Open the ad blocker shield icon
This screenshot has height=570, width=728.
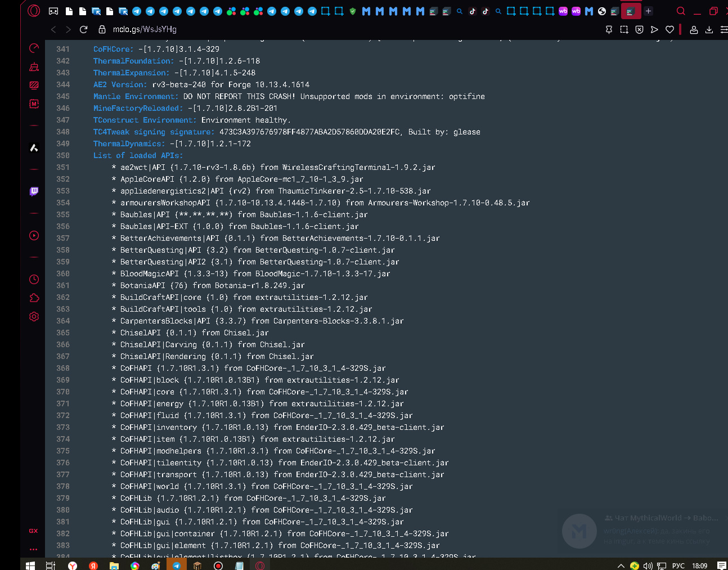point(639,29)
